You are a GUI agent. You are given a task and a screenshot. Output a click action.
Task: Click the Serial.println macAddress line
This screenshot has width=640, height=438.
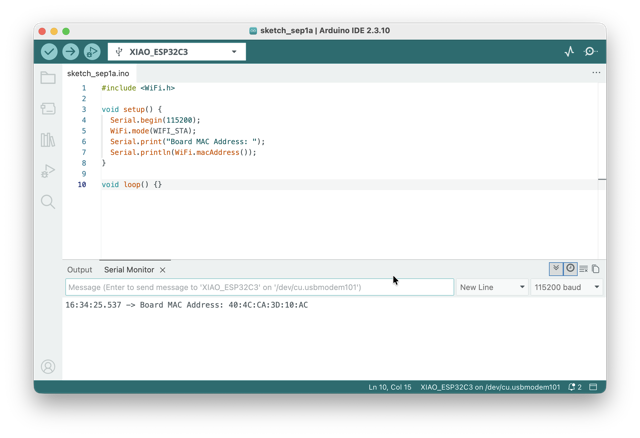tap(183, 152)
